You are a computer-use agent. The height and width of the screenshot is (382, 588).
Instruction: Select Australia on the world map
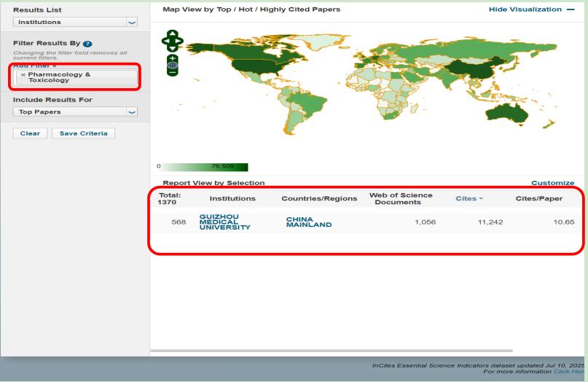coord(507,112)
